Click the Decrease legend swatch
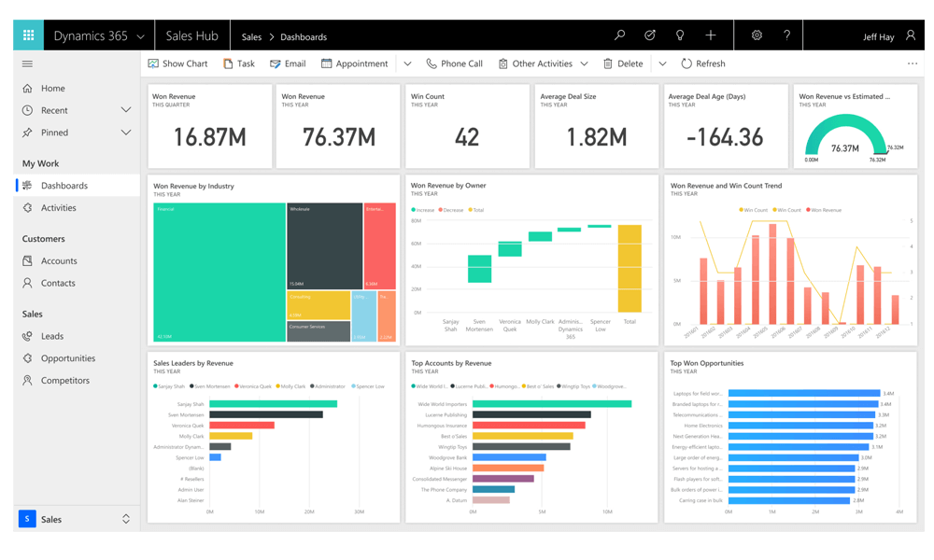 (x=440, y=210)
